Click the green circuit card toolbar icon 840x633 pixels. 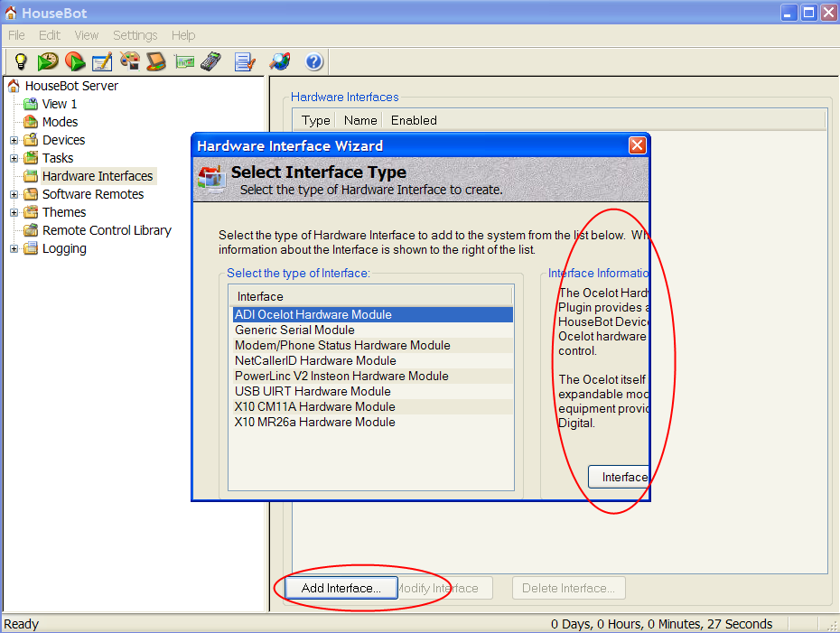click(x=184, y=62)
